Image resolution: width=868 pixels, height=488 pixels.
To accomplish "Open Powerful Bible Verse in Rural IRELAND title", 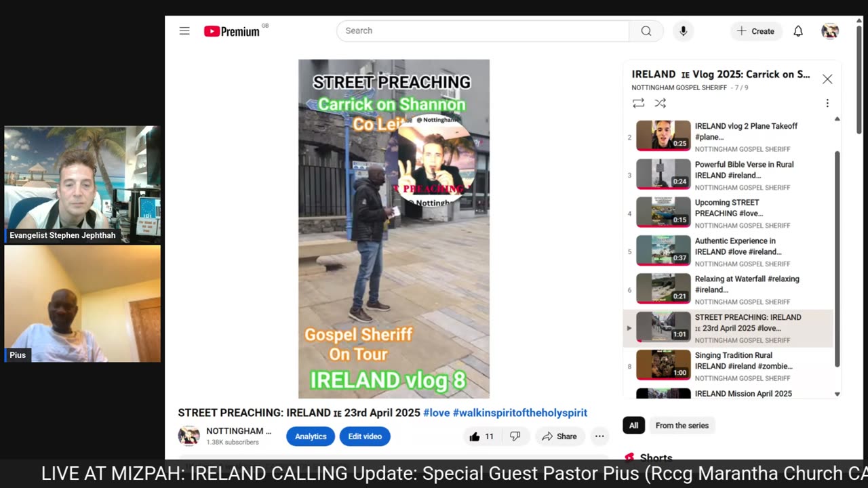I will (x=744, y=170).
